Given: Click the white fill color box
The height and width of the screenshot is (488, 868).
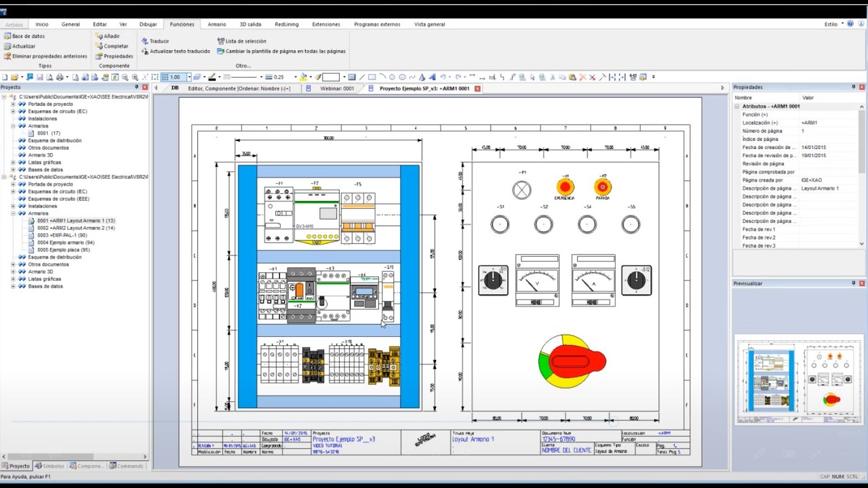Looking at the screenshot, I should tap(331, 77).
